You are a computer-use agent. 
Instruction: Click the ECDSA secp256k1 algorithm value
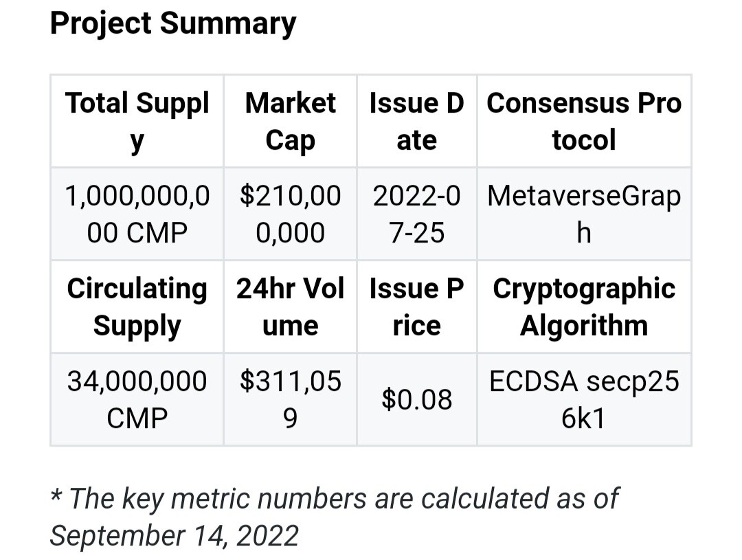[584, 399]
